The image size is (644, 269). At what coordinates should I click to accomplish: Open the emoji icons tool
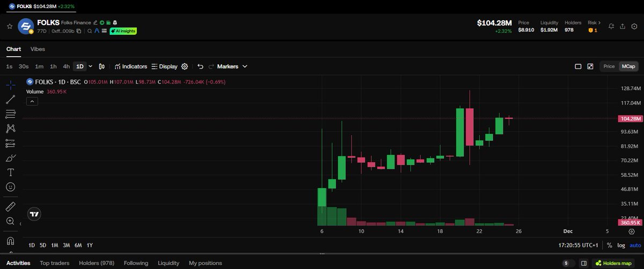pos(11,187)
